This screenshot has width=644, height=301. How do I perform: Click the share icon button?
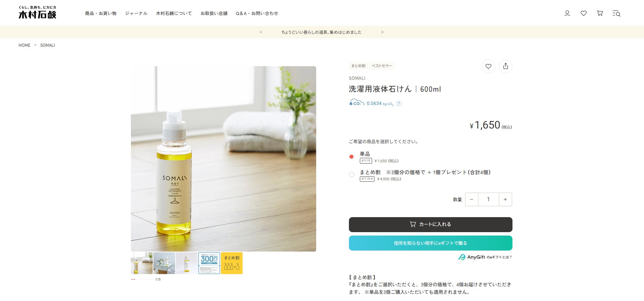coord(506,66)
